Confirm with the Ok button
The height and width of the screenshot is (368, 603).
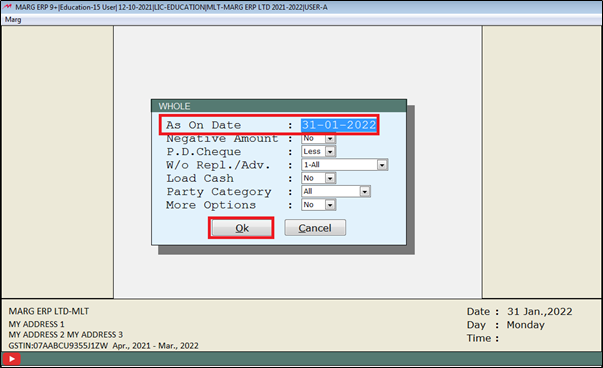[x=242, y=228]
